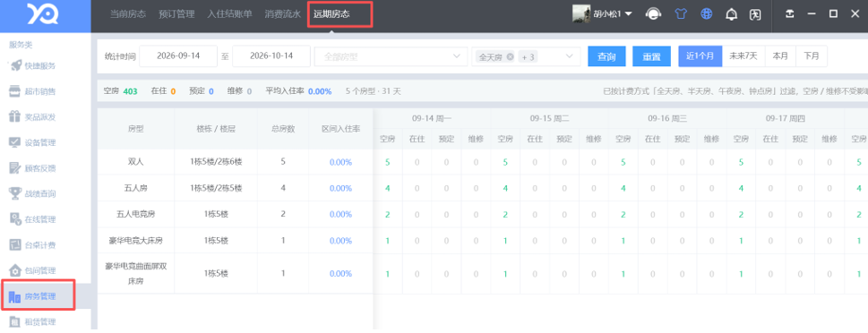The height and width of the screenshot is (333, 868).
Task: Open 奖品派发 gift icon in sidebar
Action: [15, 116]
